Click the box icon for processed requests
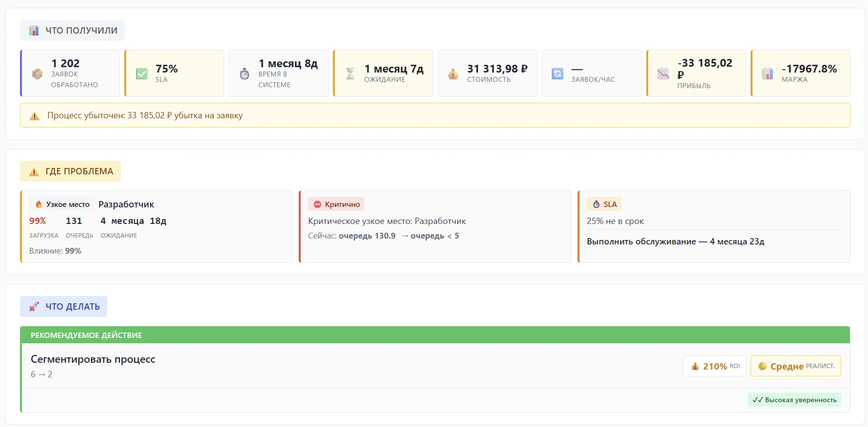The height and width of the screenshot is (427, 868). pyautogui.click(x=37, y=74)
